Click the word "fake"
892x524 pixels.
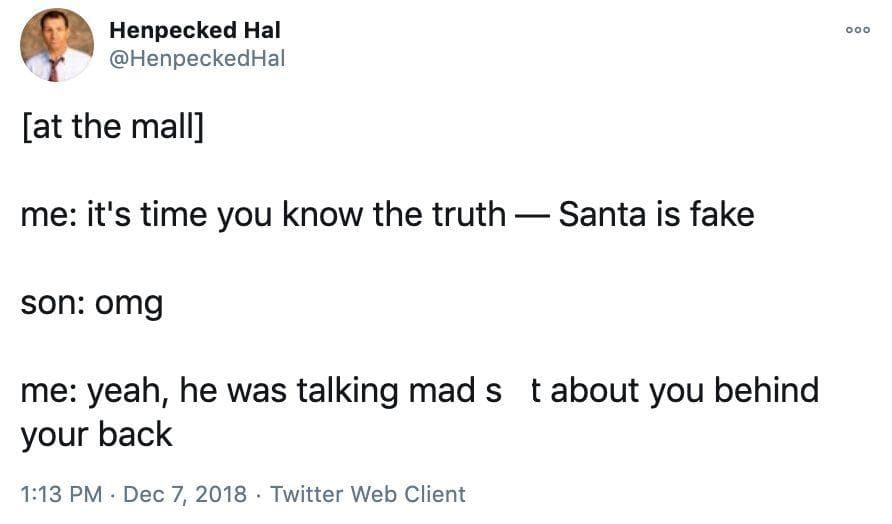716,214
